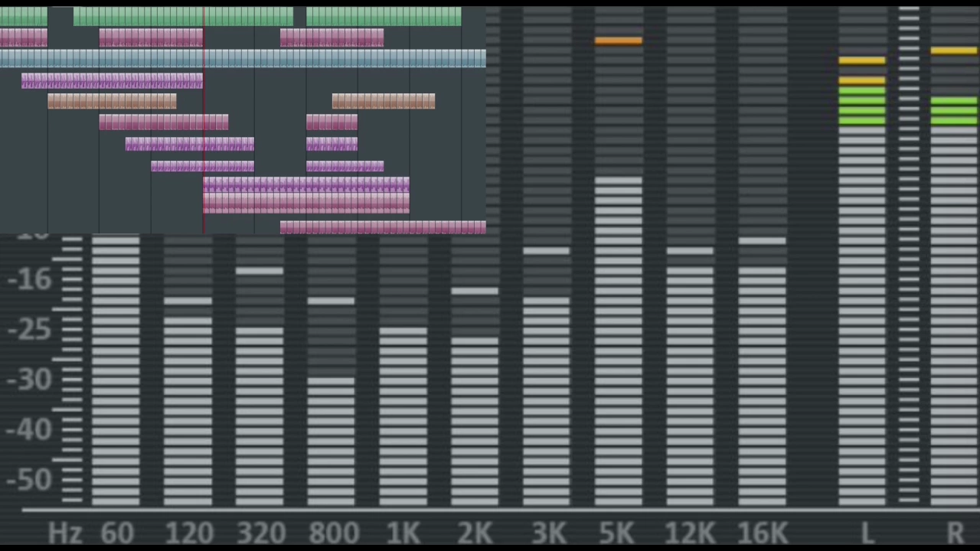
Task: Click the 320 frequency label
Action: coord(260,533)
